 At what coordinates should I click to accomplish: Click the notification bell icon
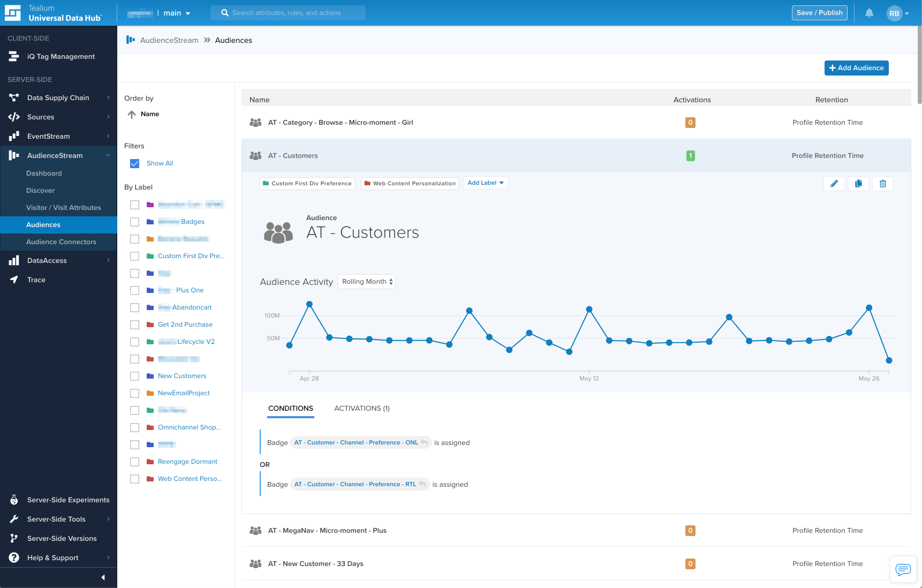point(868,13)
